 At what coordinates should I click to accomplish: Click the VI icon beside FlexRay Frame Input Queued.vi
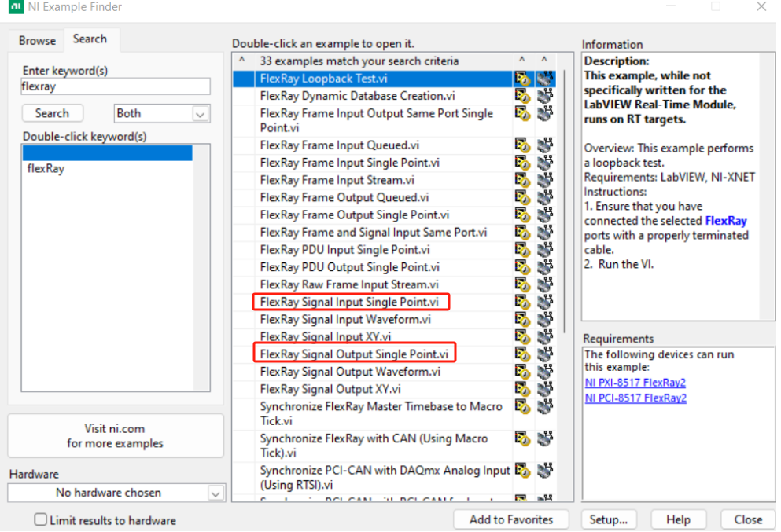pyautogui.click(x=522, y=145)
